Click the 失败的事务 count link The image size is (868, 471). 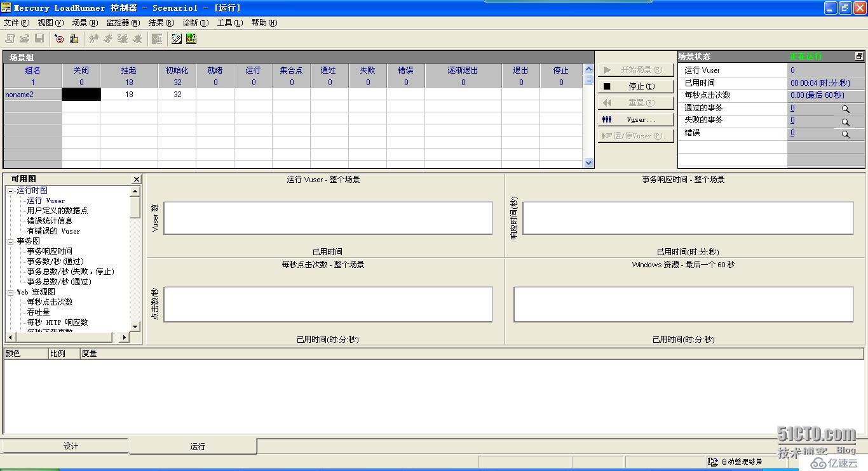tap(792, 121)
